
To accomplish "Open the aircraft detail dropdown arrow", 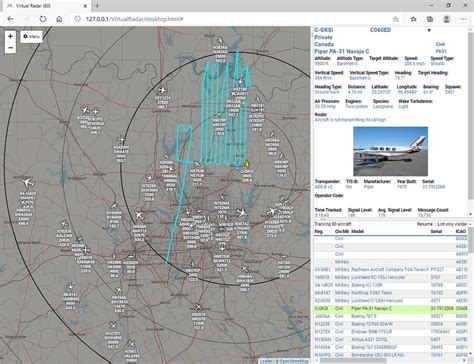I will pos(429,30).
